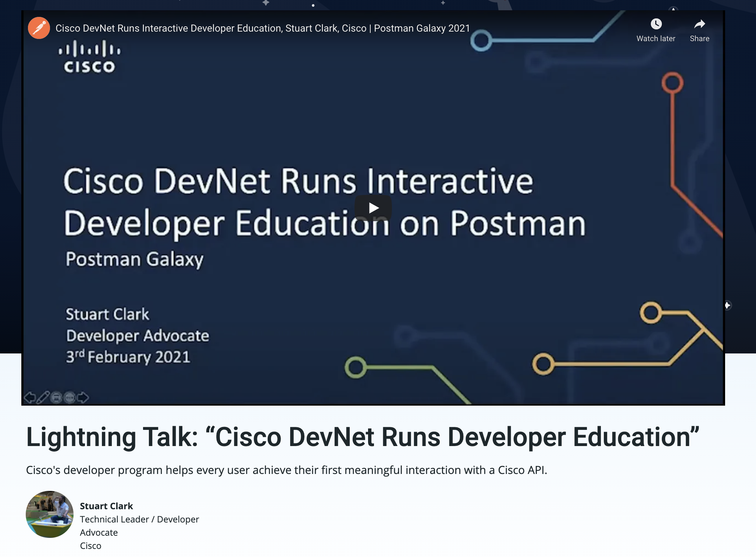Open the more options ellipsis slide icon
This screenshot has width=756, height=557.
(69, 398)
